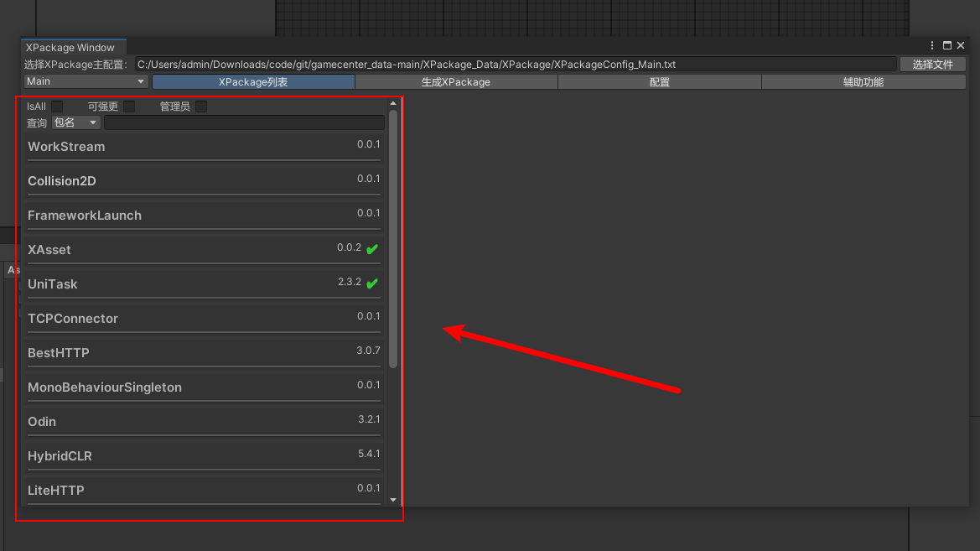The width and height of the screenshot is (980, 551).
Task: Toggle the 可强更 checkbox
Action: coord(129,107)
